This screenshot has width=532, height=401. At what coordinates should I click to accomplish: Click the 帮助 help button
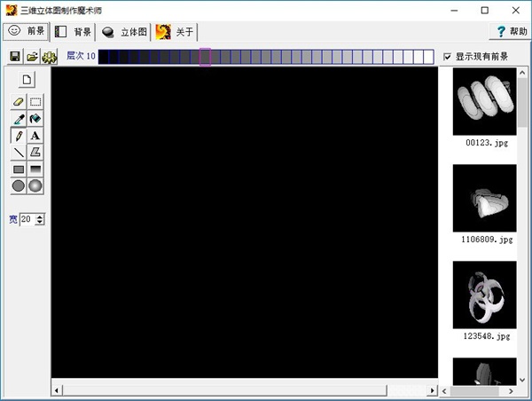click(509, 31)
